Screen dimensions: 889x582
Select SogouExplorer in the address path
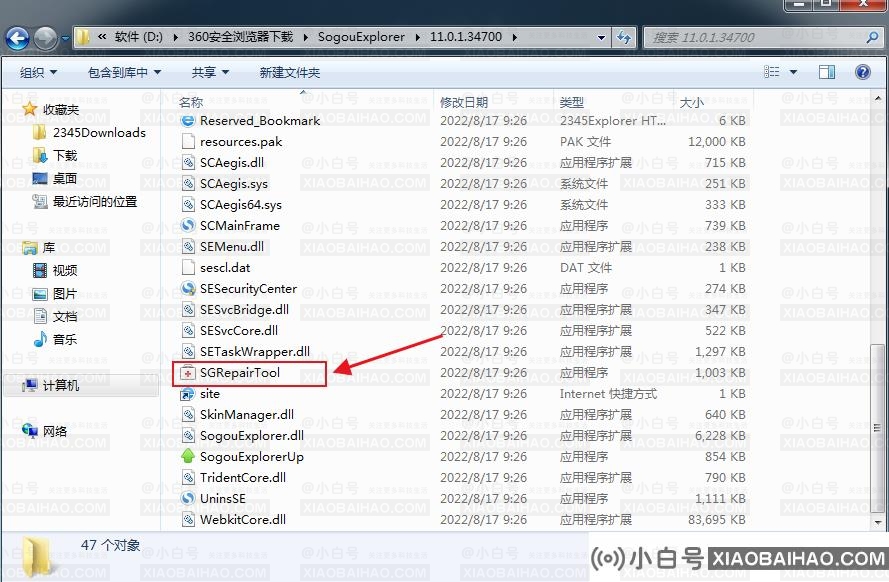pos(361,37)
